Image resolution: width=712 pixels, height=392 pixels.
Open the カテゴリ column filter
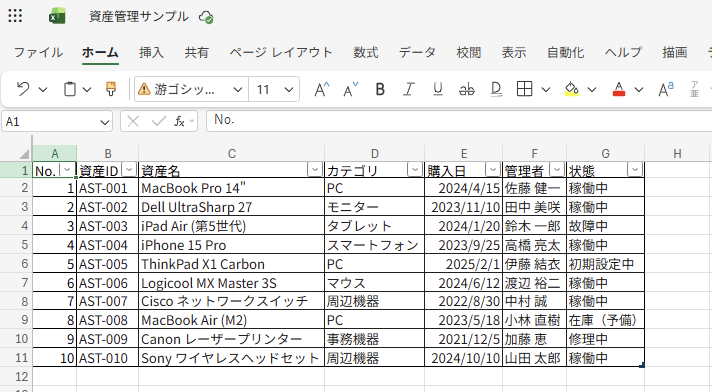415,170
